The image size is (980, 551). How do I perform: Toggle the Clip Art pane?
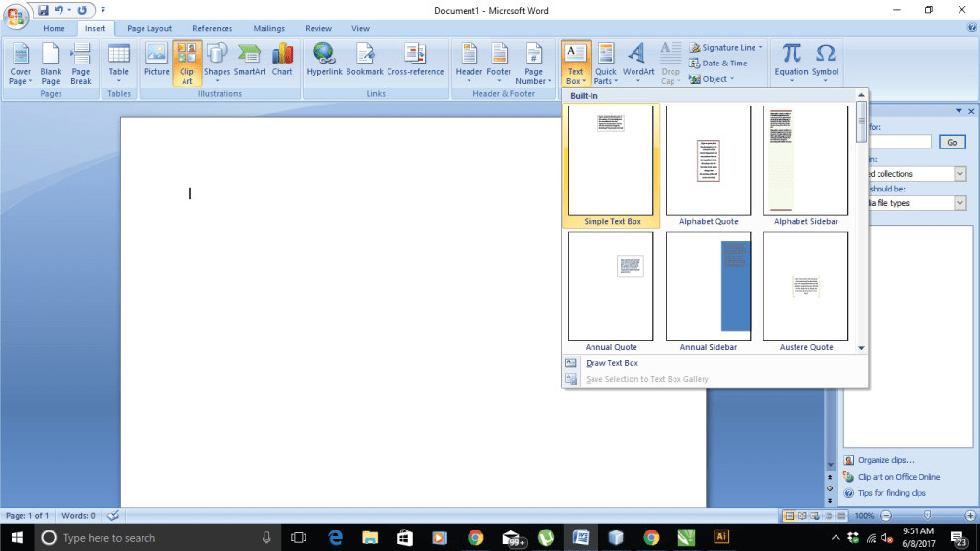point(186,64)
